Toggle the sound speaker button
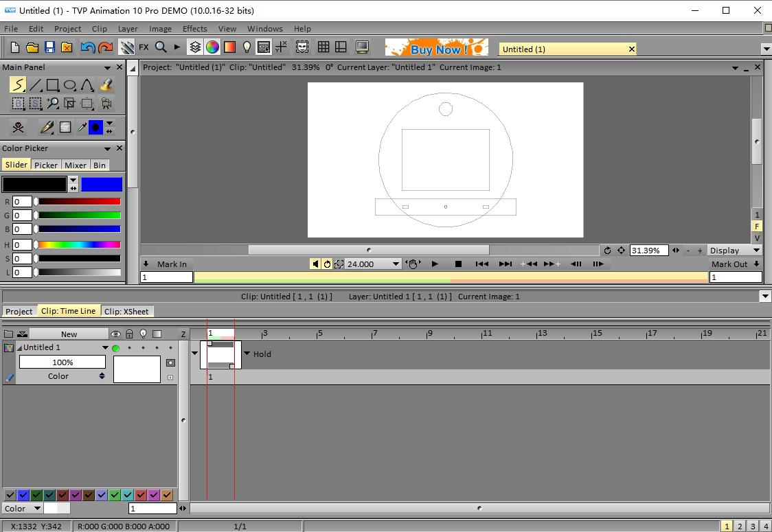 click(x=315, y=264)
